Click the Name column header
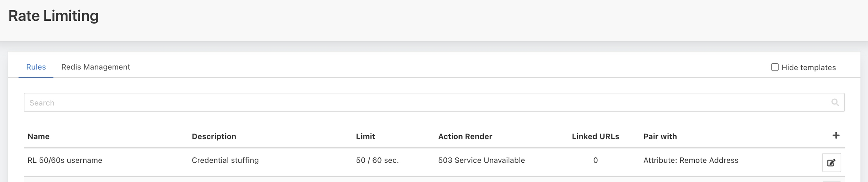 click(38, 136)
